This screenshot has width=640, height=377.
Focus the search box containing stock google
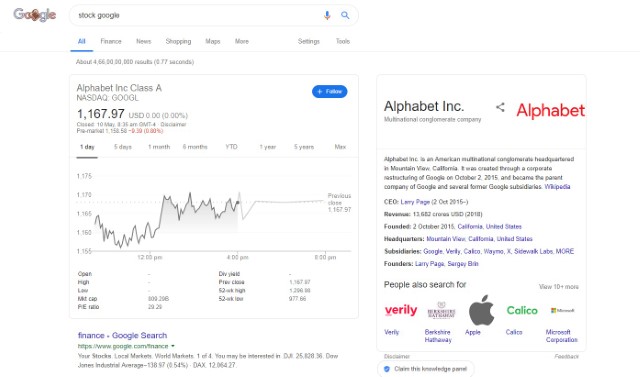[198, 16]
